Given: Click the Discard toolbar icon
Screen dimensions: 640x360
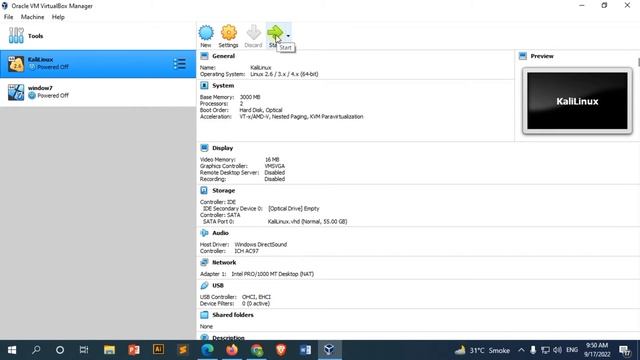Looking at the screenshot, I should tap(253, 33).
